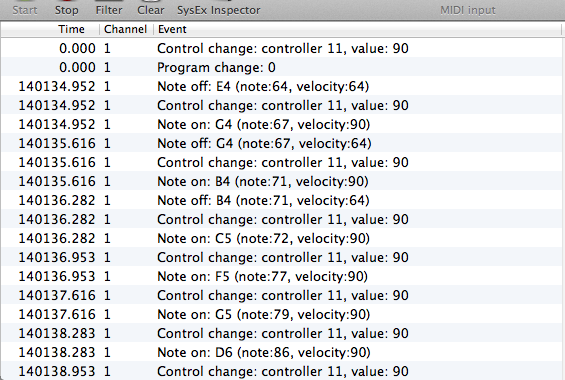Select the Note on: B4 event row
This screenshot has height=380, width=565.
pyautogui.click(x=282, y=181)
